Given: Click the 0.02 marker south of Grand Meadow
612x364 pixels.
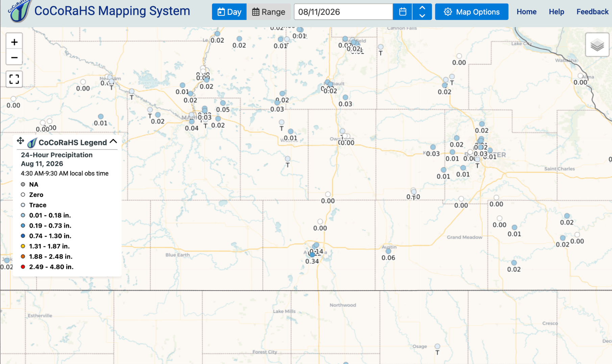Looking at the screenshot, I should pos(514,263).
